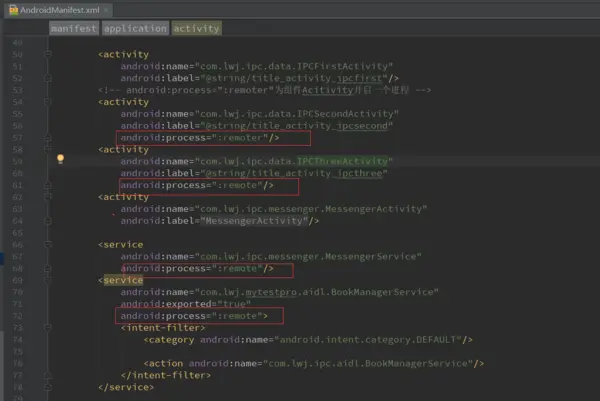This screenshot has height=401, width=600.
Task: Click the IPCFirstActivity name attribute value
Action: [x=294, y=66]
